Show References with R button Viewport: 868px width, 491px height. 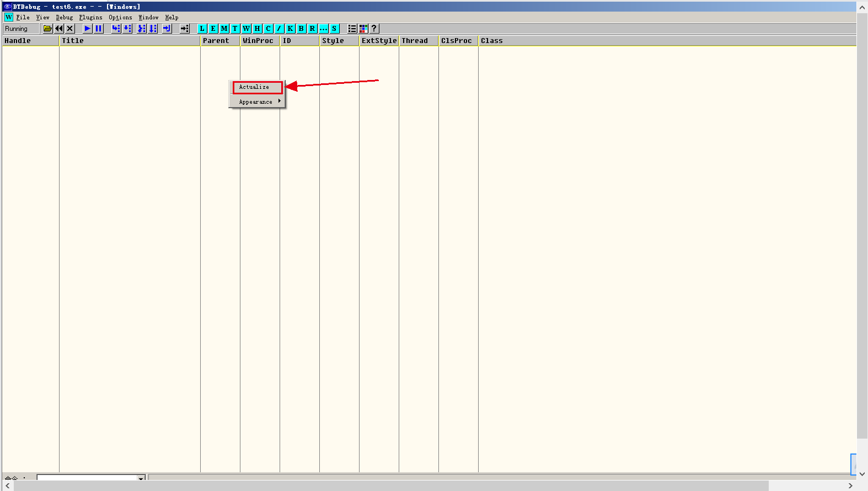(313, 29)
